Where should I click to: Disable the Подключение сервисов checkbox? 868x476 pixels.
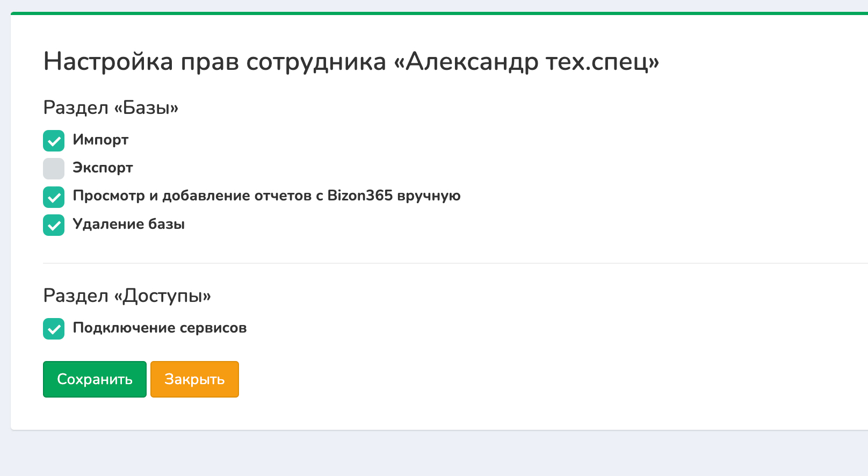point(54,329)
